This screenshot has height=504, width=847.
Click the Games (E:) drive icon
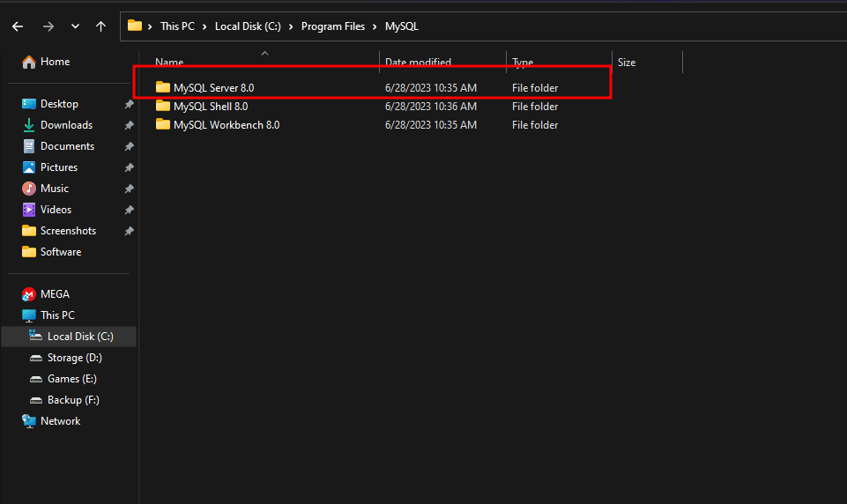point(35,379)
